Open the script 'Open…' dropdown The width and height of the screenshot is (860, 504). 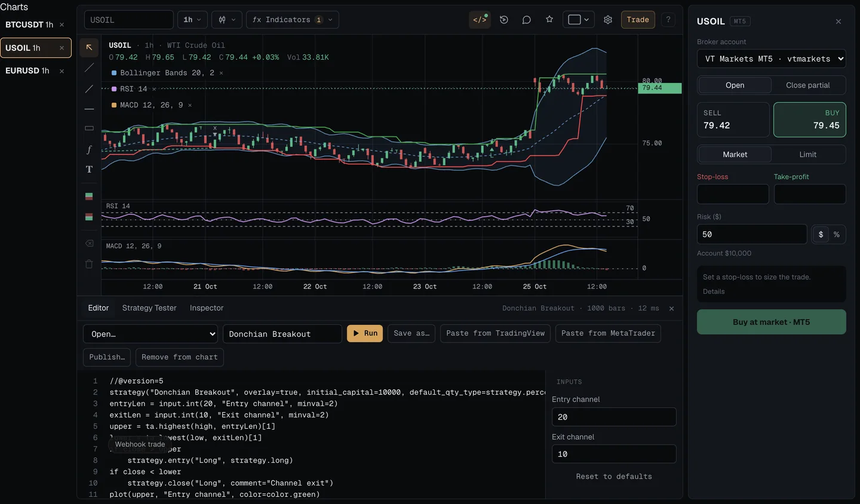[x=150, y=334]
